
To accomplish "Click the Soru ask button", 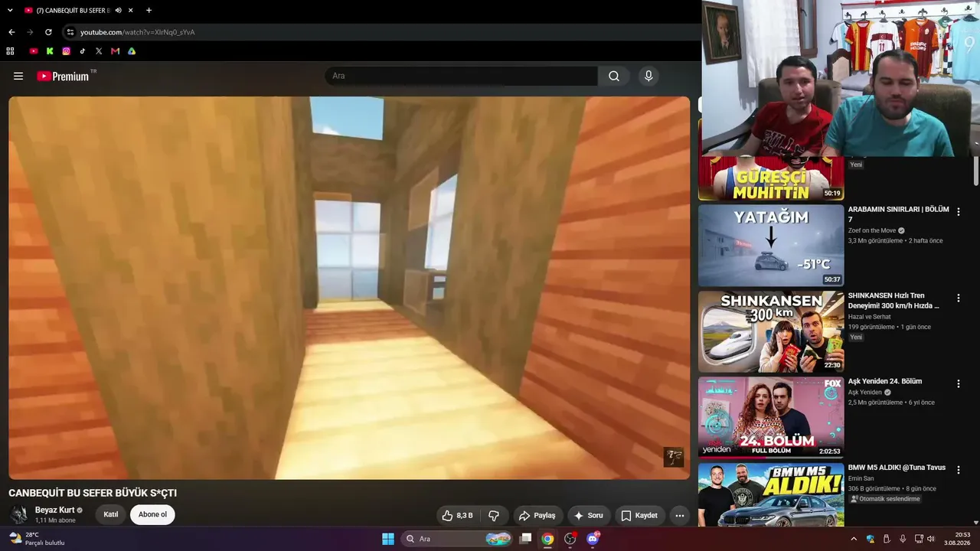I will pos(588,515).
